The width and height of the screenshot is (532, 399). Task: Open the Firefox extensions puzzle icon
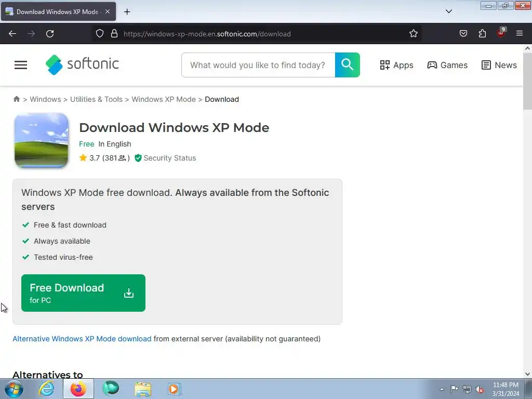click(x=482, y=34)
